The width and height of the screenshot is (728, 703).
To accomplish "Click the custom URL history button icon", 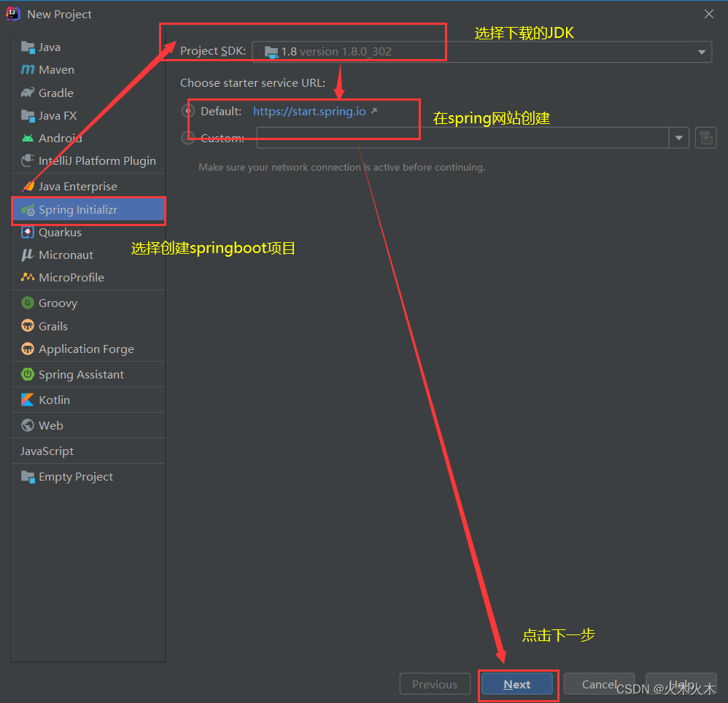I will 705,139.
